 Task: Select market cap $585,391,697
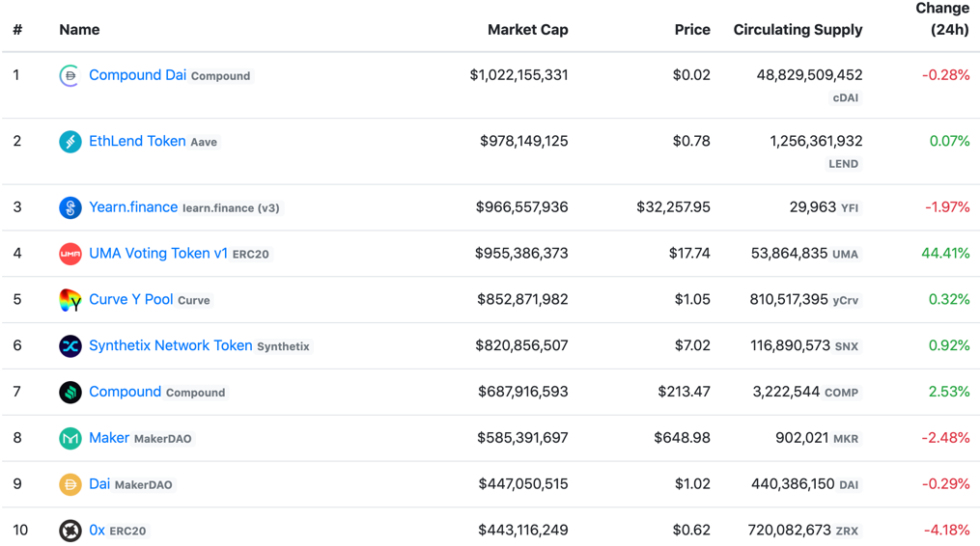click(522, 439)
